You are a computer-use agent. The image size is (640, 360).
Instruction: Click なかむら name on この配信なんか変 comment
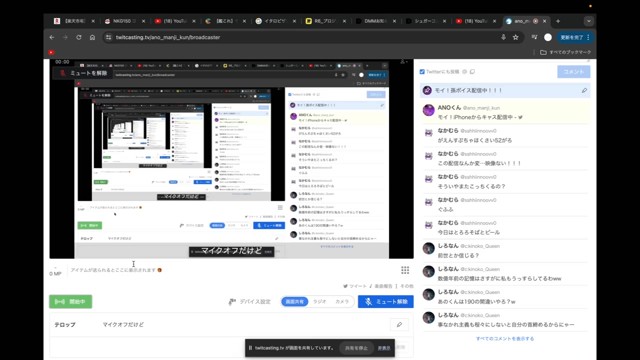tap(448, 153)
